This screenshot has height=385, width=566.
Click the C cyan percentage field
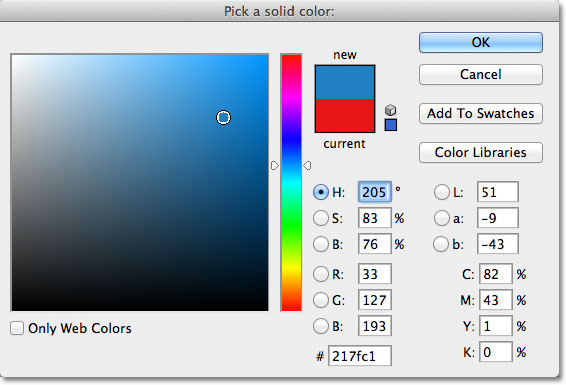(496, 274)
